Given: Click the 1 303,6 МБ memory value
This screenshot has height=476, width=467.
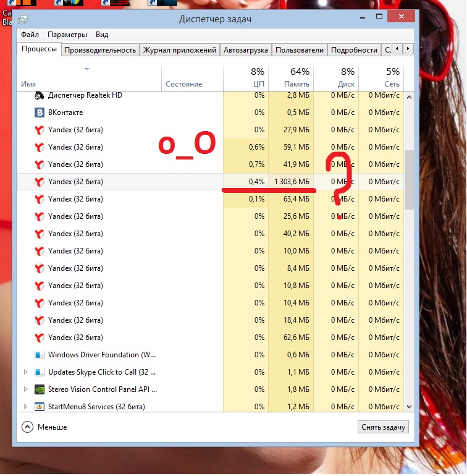Looking at the screenshot, I should [x=292, y=182].
